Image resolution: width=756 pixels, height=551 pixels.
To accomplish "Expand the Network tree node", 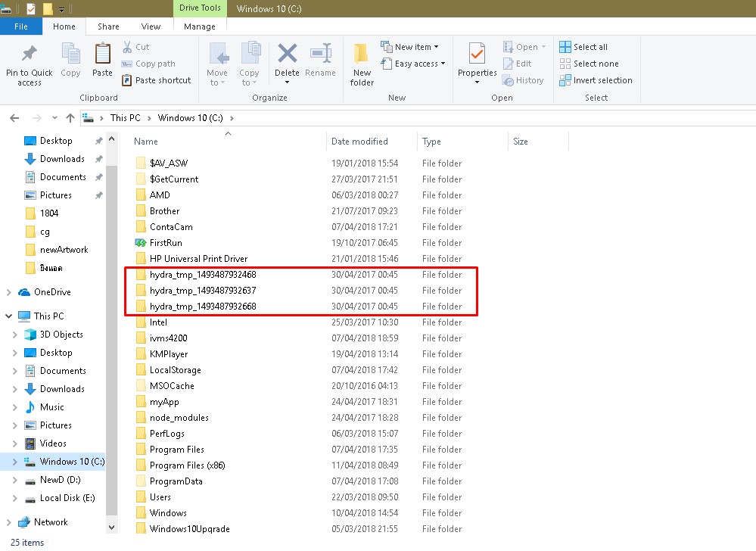I will click(x=8, y=522).
